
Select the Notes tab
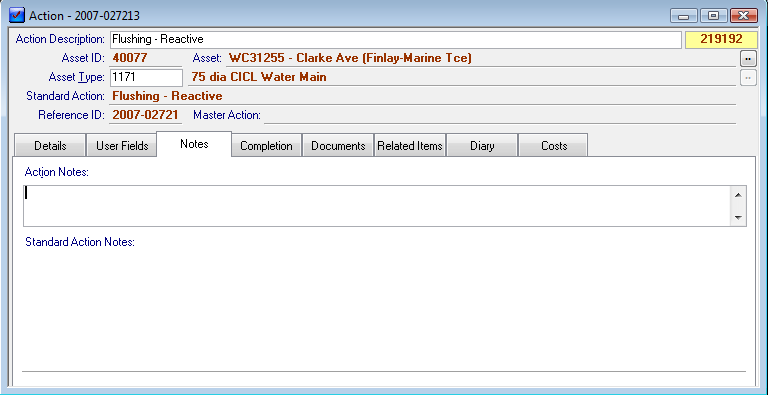194,144
